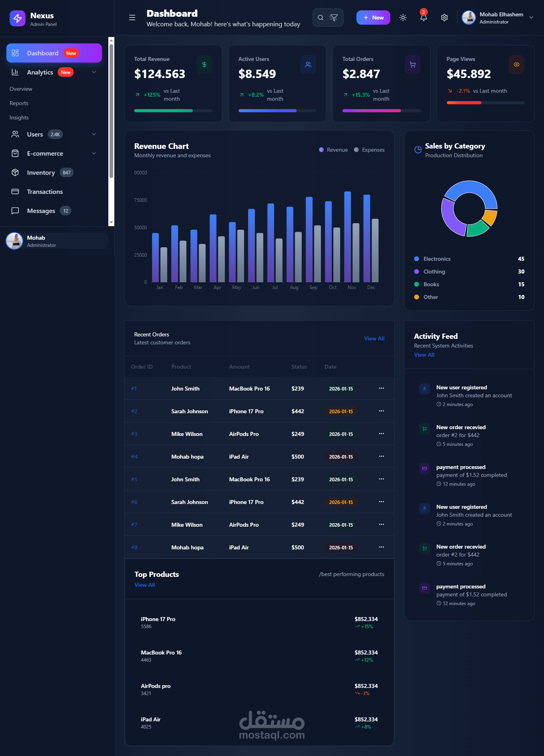
Task: Click the Transactions card icon
Action: pyautogui.click(x=15, y=191)
